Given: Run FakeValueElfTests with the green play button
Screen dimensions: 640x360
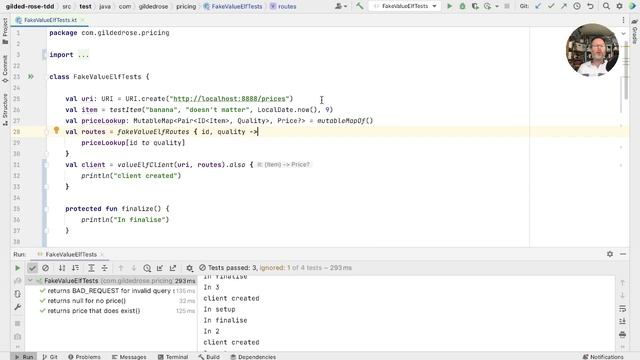Looking at the screenshot, I should (x=449, y=6).
